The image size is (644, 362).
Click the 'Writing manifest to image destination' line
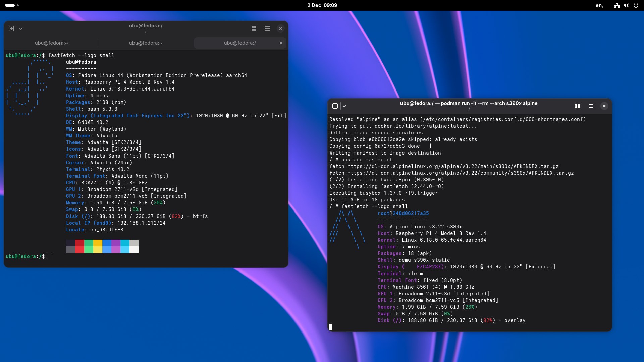pyautogui.click(x=385, y=153)
